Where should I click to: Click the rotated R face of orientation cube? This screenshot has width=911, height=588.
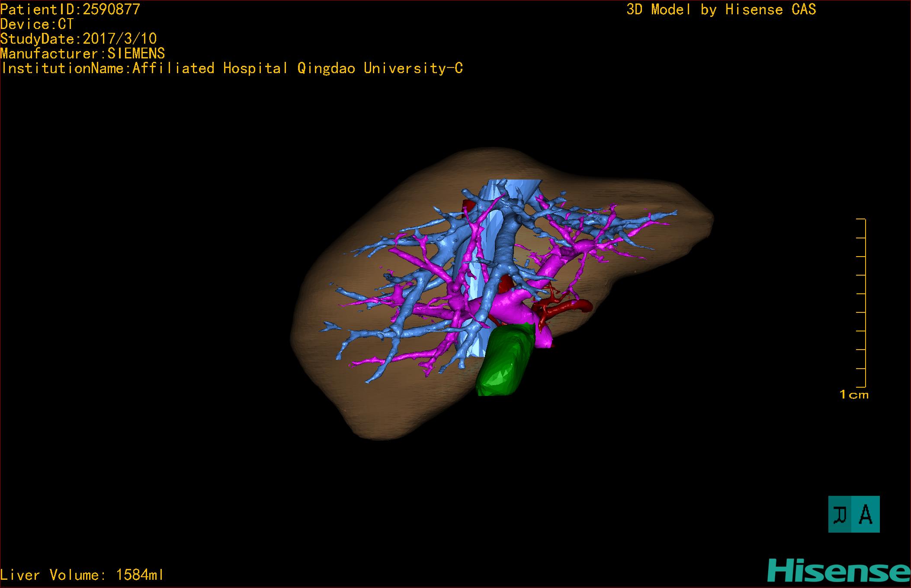click(x=840, y=514)
